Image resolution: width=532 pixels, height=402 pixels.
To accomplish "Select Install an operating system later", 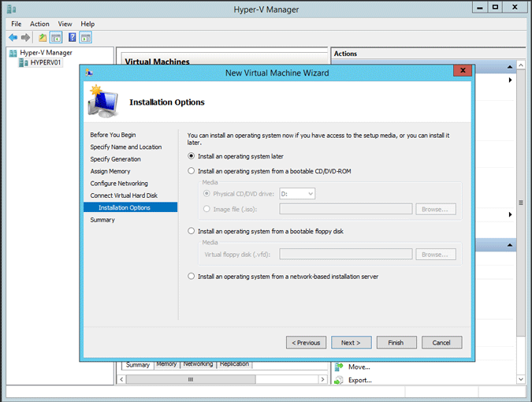I will coord(192,156).
